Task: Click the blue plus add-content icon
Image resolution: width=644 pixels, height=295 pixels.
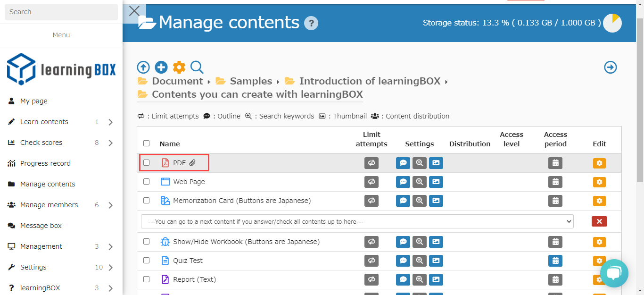Action: (161, 67)
